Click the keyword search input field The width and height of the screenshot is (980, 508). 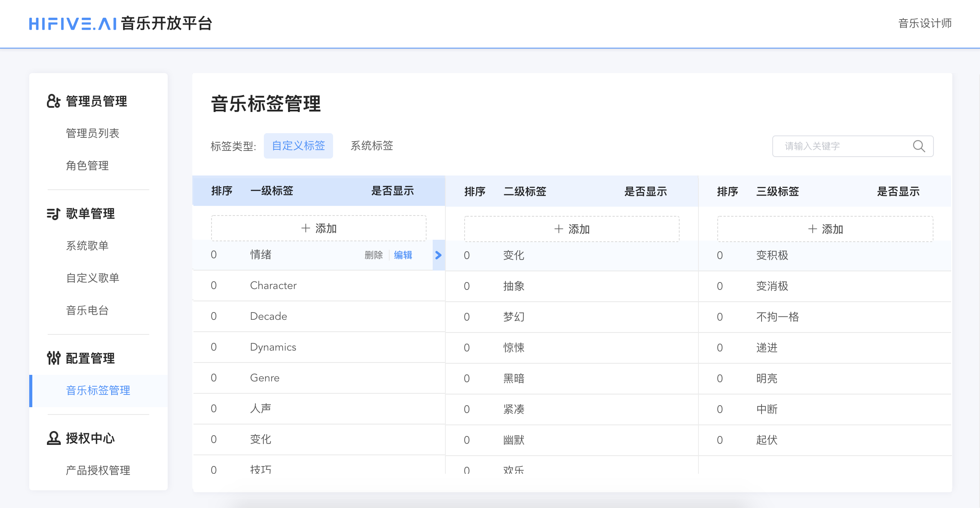[x=827, y=146]
